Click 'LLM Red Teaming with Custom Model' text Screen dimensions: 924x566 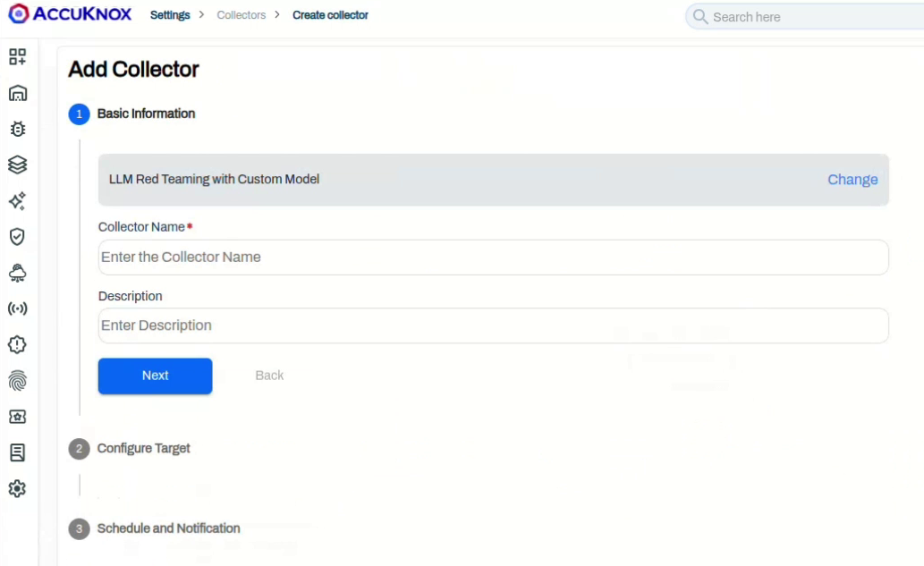pyautogui.click(x=214, y=179)
